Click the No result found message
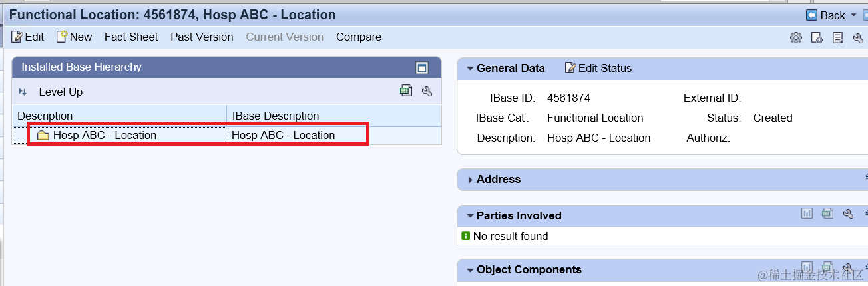 click(511, 236)
